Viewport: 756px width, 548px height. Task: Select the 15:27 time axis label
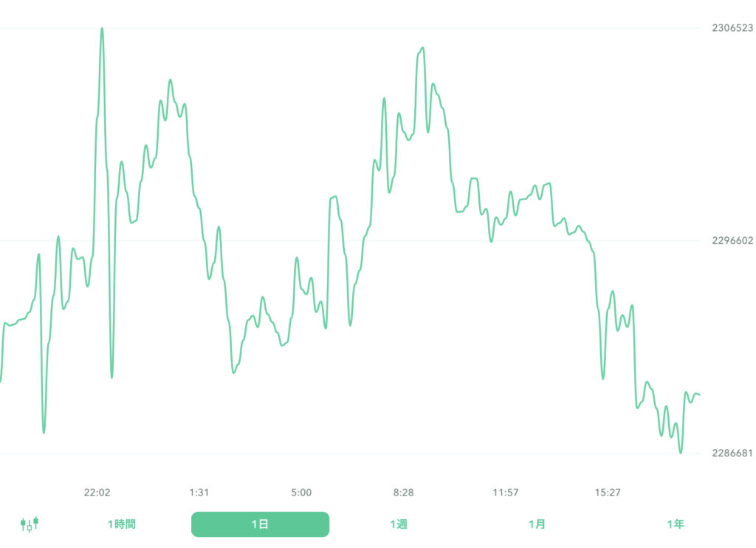[608, 493]
